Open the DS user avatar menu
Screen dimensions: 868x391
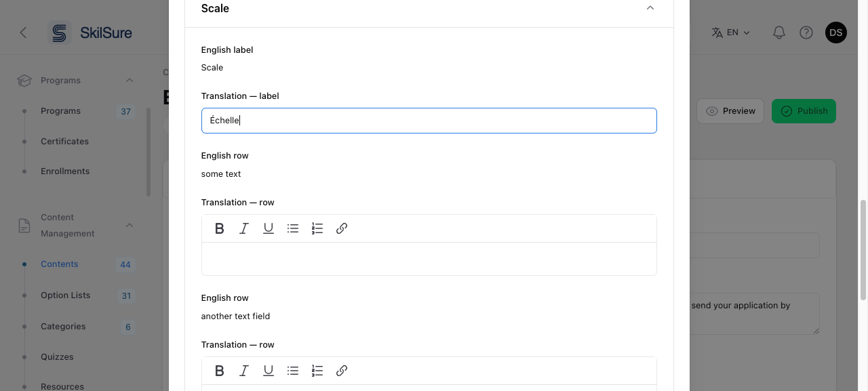coord(836,33)
